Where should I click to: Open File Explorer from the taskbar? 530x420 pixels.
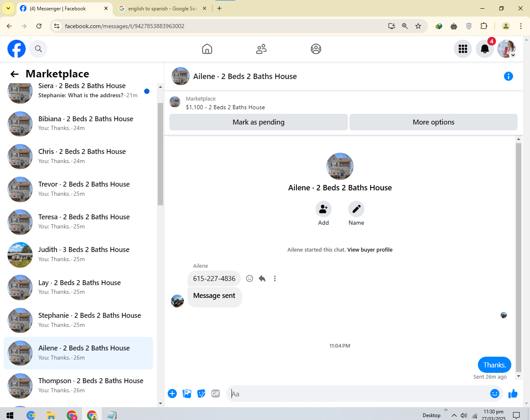tap(51, 415)
